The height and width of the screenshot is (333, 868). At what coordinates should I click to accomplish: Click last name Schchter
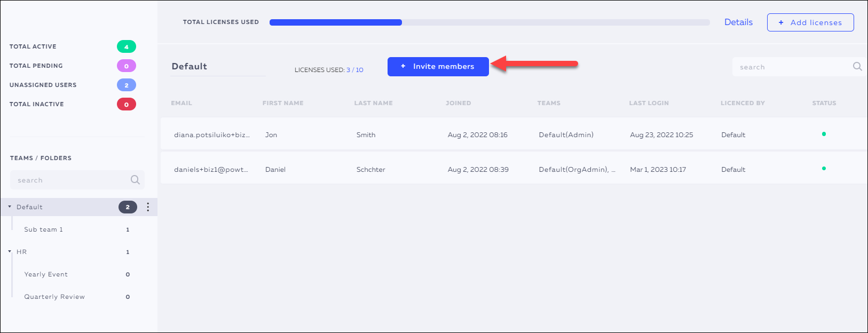tap(371, 170)
